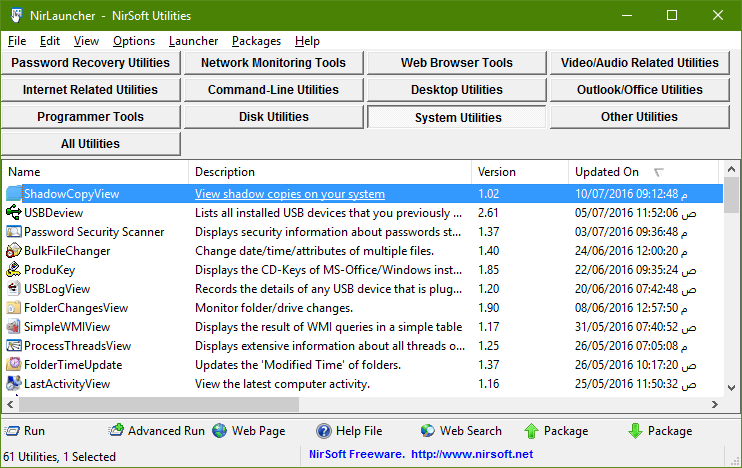Click the FolderTimeUpdate clock folder icon

(13, 364)
